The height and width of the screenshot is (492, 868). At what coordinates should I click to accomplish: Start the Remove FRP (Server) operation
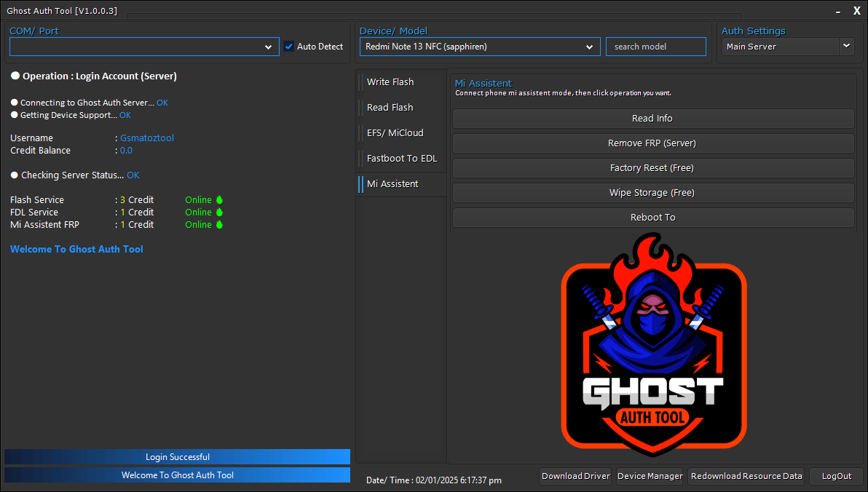coord(652,143)
